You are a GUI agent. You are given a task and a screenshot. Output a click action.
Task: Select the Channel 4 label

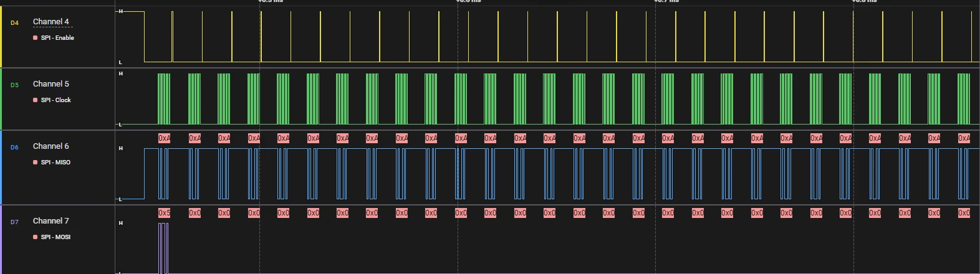51,22
